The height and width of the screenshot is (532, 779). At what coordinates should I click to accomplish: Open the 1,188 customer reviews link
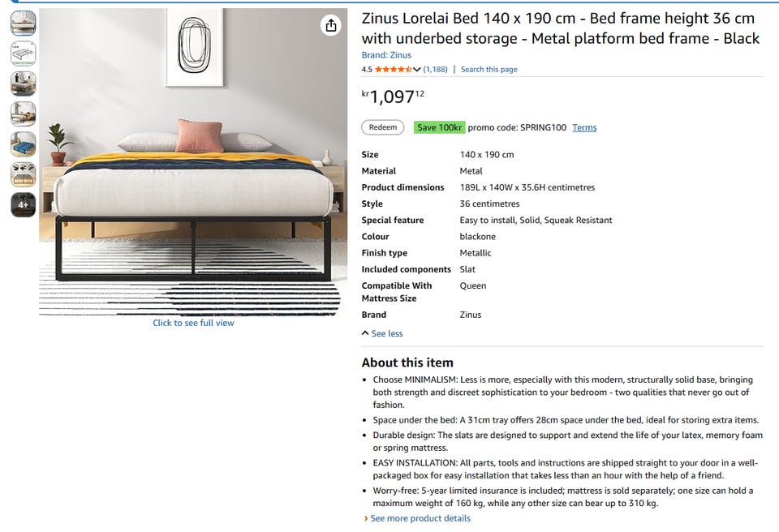(x=435, y=70)
